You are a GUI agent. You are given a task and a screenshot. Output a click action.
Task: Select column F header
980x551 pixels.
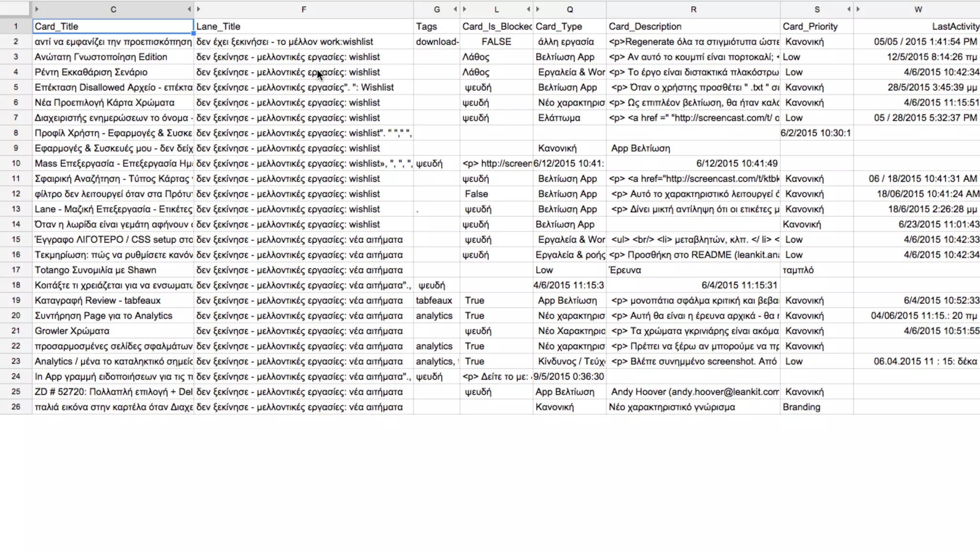pos(303,9)
